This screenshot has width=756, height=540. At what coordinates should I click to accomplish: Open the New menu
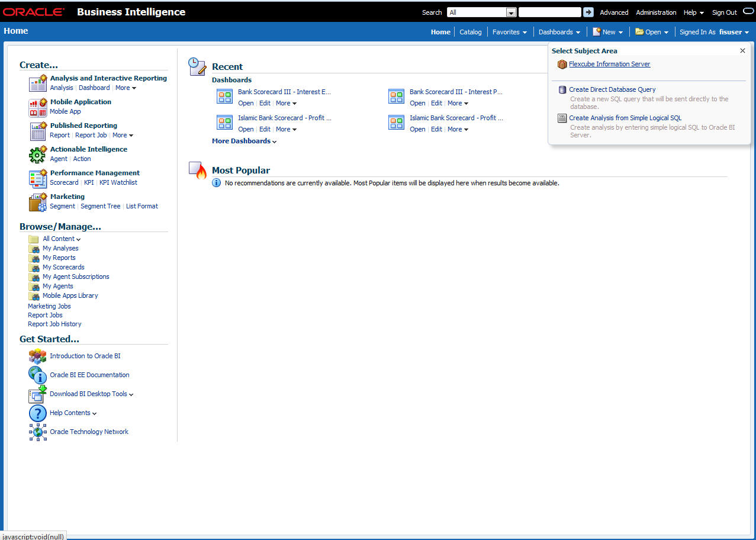pyautogui.click(x=608, y=32)
